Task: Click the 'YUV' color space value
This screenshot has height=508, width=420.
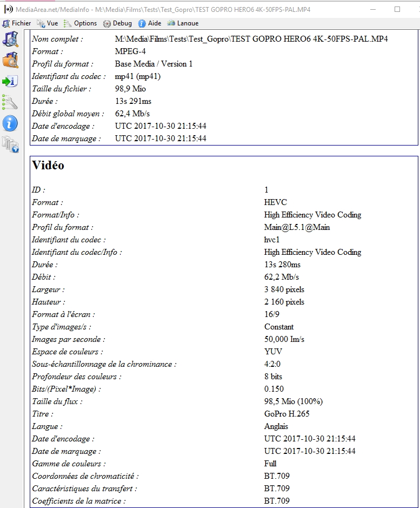Action: [x=273, y=352]
